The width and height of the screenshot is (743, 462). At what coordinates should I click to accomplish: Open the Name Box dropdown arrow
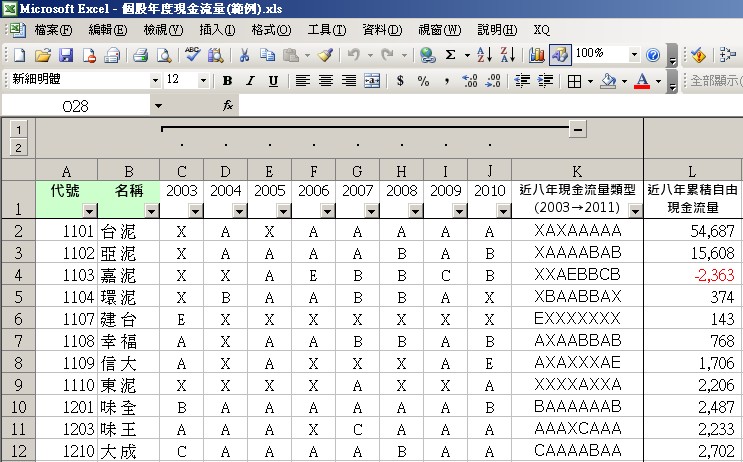pyautogui.click(x=158, y=106)
